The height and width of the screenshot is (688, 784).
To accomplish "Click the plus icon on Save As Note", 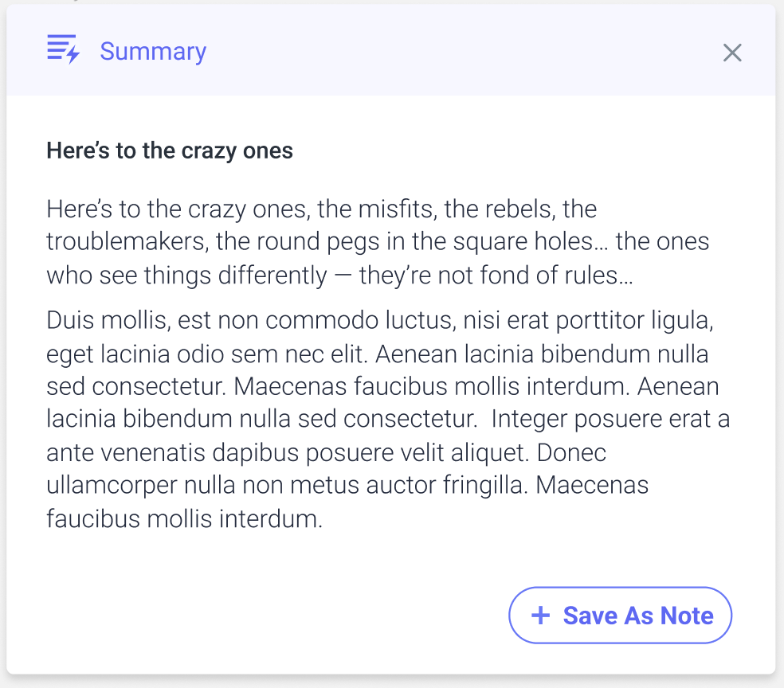I will pyautogui.click(x=540, y=615).
